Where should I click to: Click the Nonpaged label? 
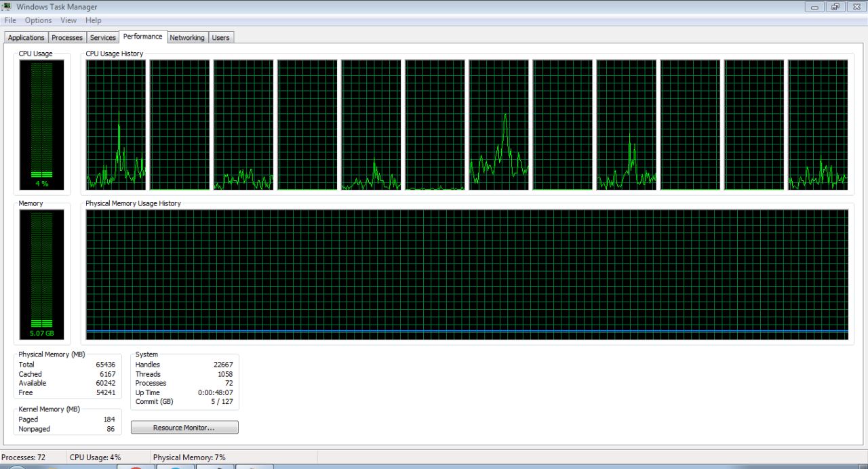34,429
